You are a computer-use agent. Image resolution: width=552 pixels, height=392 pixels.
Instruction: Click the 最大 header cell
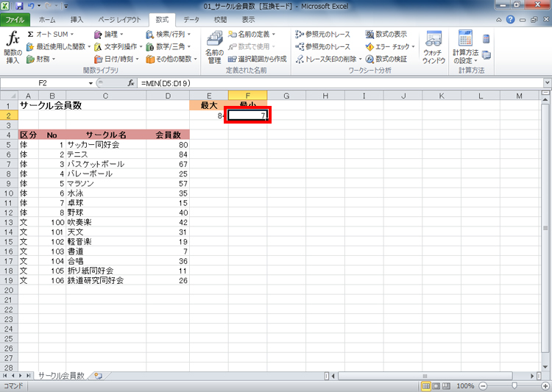[x=209, y=105]
